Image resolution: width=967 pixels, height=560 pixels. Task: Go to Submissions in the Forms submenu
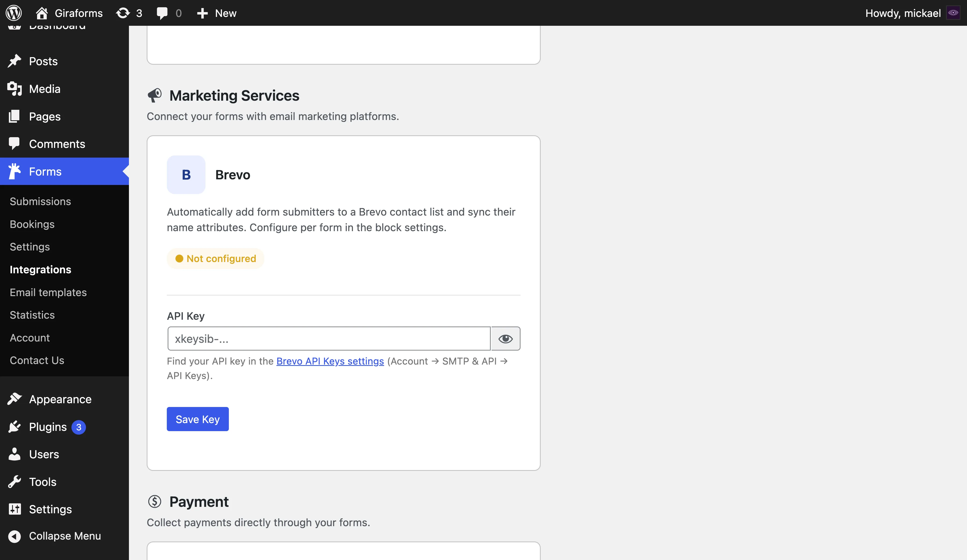pyautogui.click(x=40, y=201)
